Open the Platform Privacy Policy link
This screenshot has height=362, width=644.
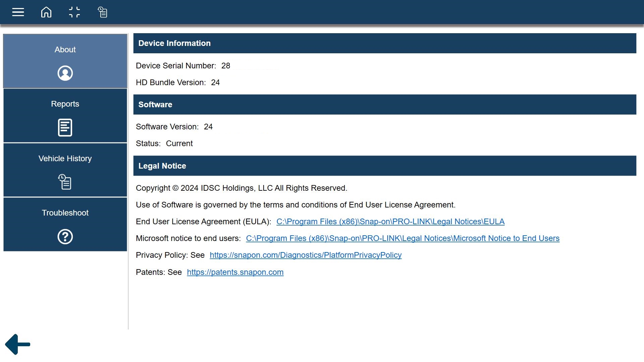click(x=305, y=255)
